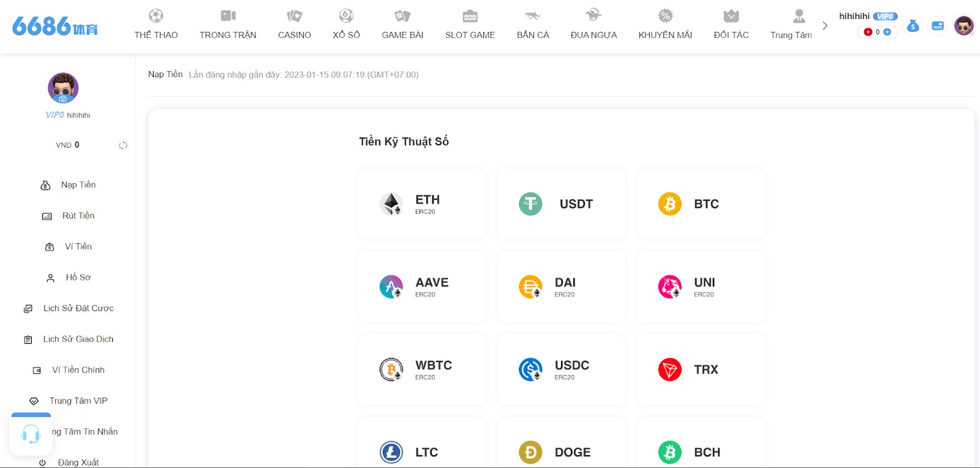Select the BTC deposit card
980x468 pixels.
pyautogui.click(x=701, y=204)
